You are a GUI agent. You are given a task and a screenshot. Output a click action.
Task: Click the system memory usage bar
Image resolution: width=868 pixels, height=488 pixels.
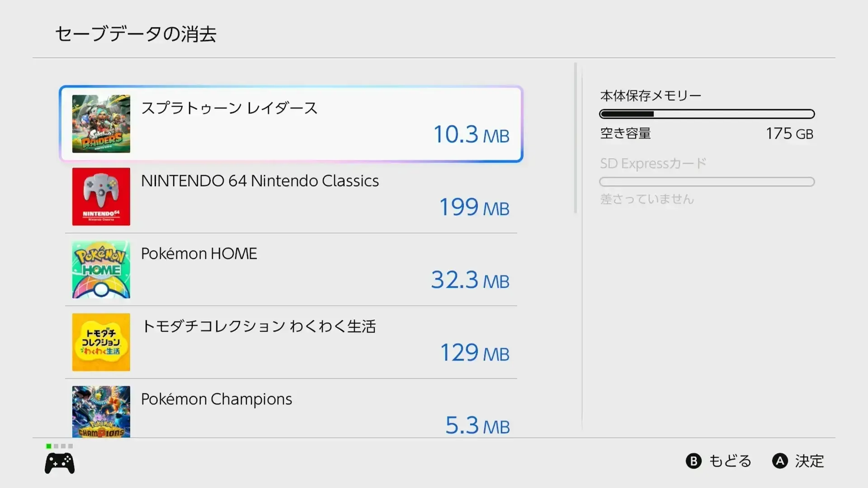tap(707, 114)
